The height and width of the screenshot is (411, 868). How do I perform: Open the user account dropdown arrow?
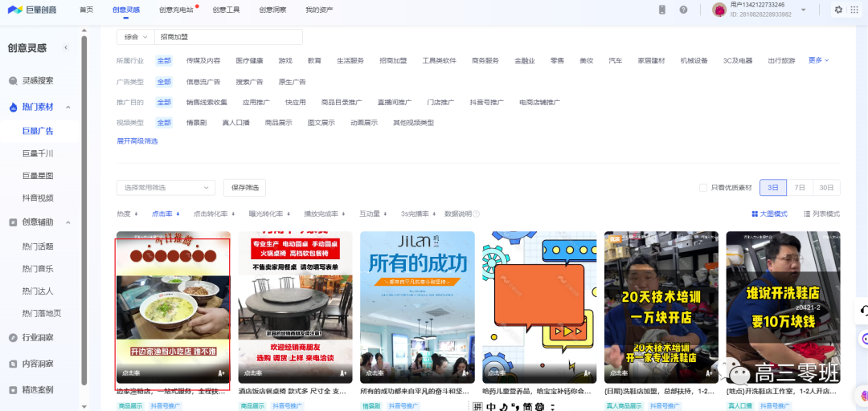[803, 10]
